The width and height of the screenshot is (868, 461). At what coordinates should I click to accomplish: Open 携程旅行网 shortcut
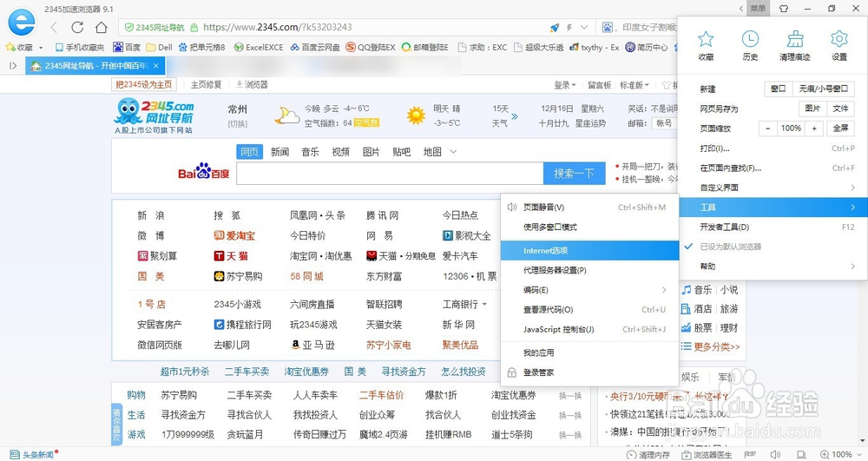242,325
